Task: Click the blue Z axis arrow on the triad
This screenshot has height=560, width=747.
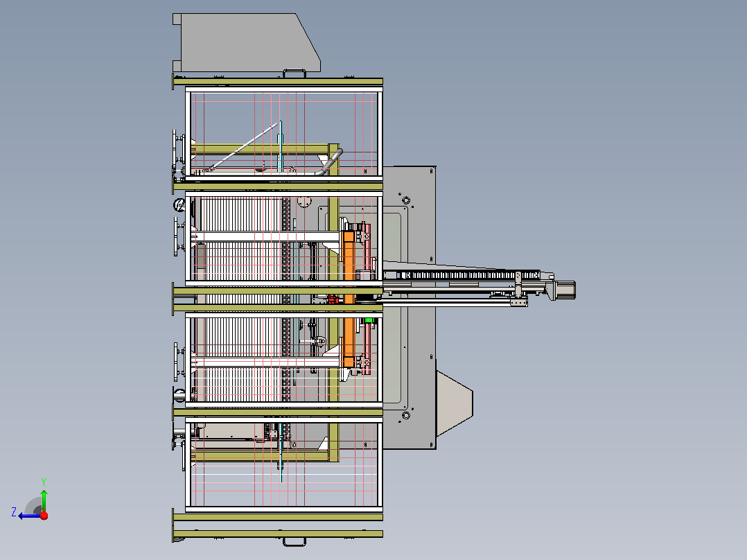Action: tap(29, 516)
